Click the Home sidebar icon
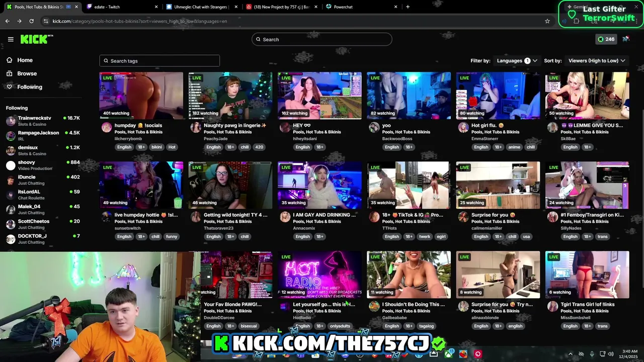 coord(9,60)
